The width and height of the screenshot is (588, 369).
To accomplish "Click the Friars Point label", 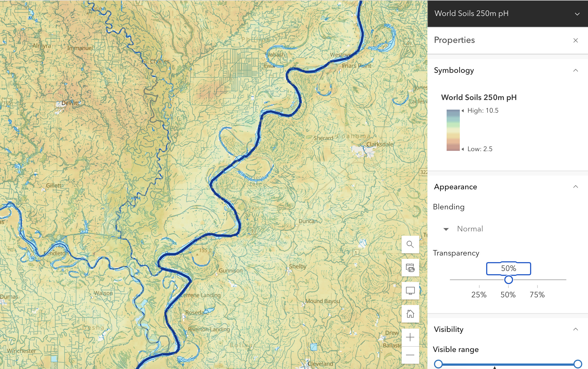I will [356, 66].
